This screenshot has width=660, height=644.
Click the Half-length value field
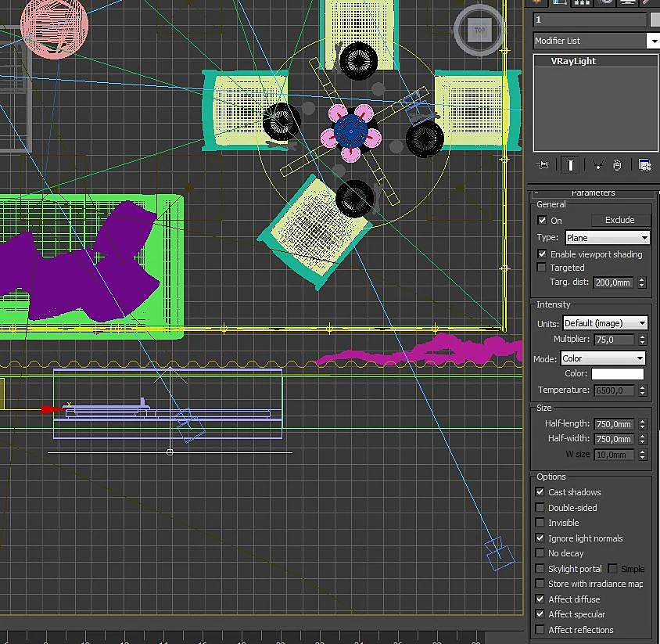(x=614, y=424)
